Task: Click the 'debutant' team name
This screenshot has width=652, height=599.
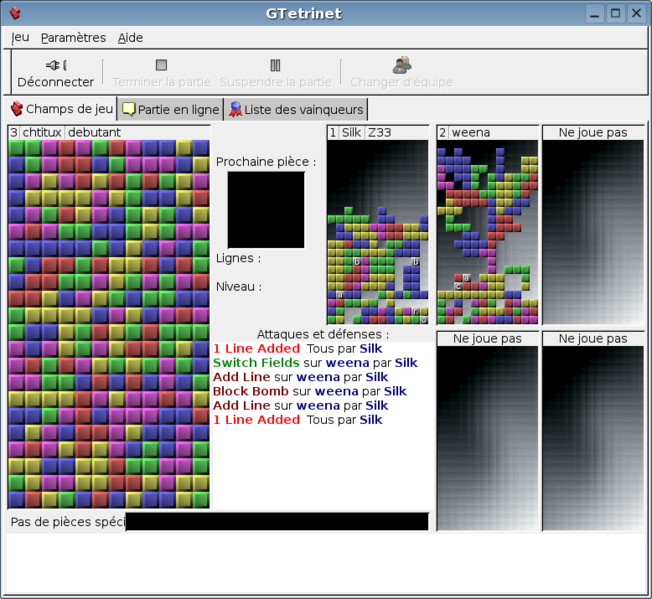Action: pyautogui.click(x=94, y=133)
